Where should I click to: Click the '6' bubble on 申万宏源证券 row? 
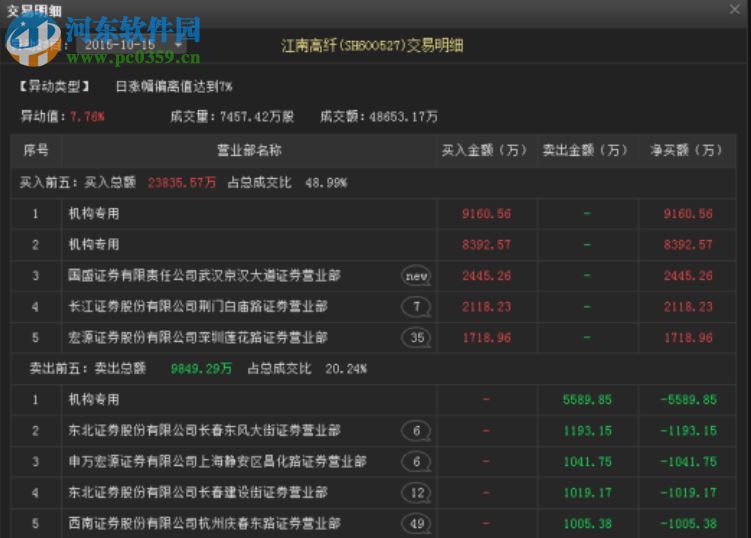[416, 462]
